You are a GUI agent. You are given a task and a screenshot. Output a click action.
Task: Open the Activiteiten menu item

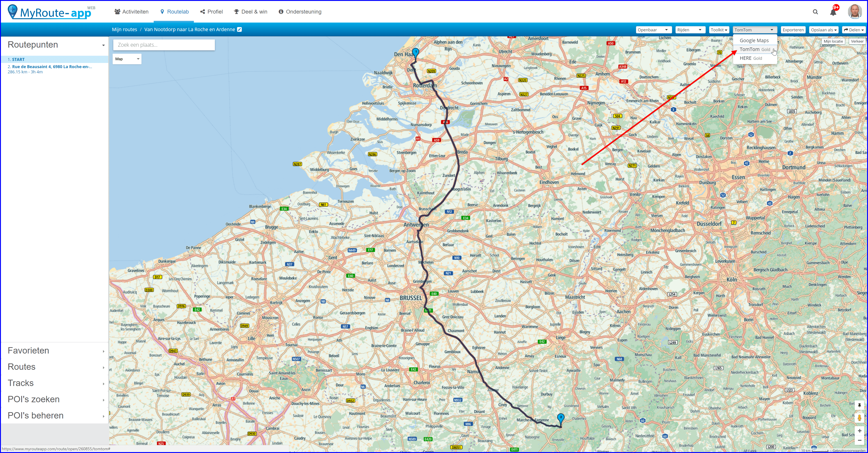point(131,12)
